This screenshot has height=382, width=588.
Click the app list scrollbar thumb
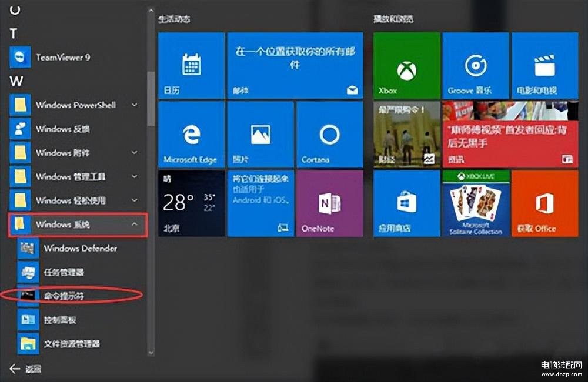tap(151, 99)
